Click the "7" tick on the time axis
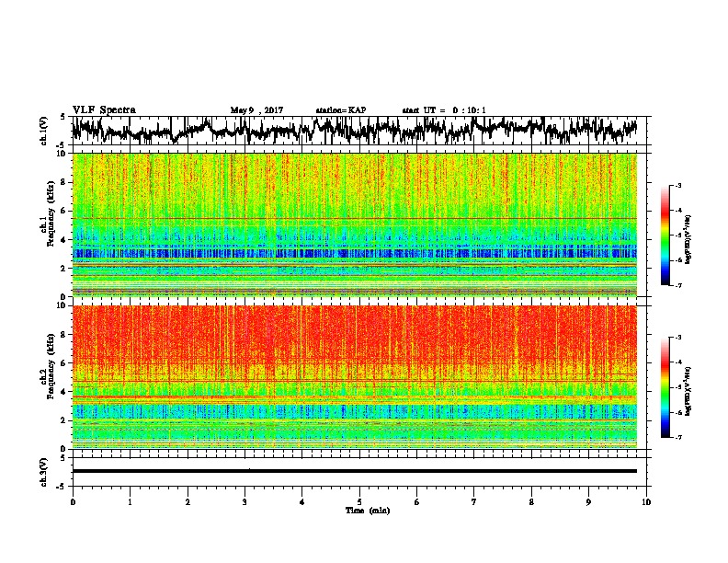 pyautogui.click(x=474, y=502)
